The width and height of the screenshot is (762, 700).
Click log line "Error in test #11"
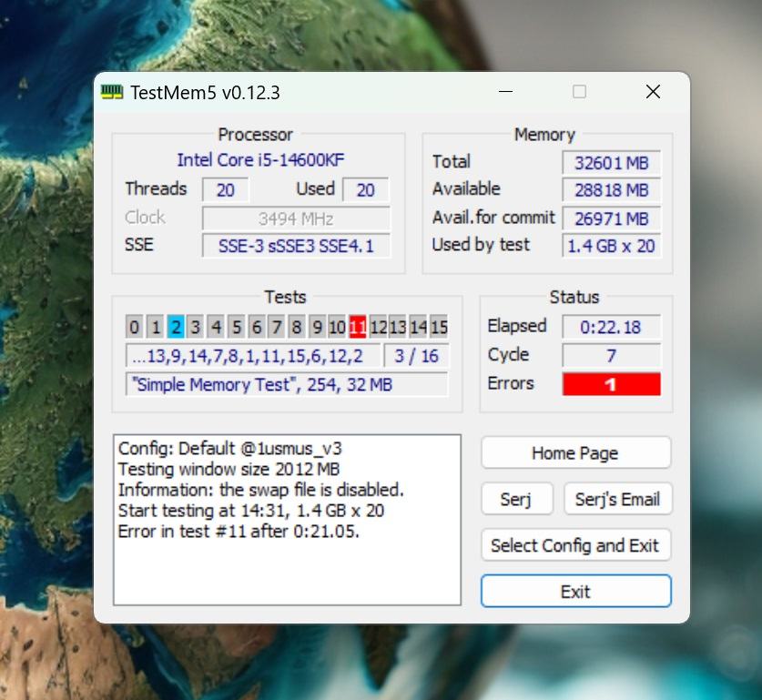coord(239,531)
